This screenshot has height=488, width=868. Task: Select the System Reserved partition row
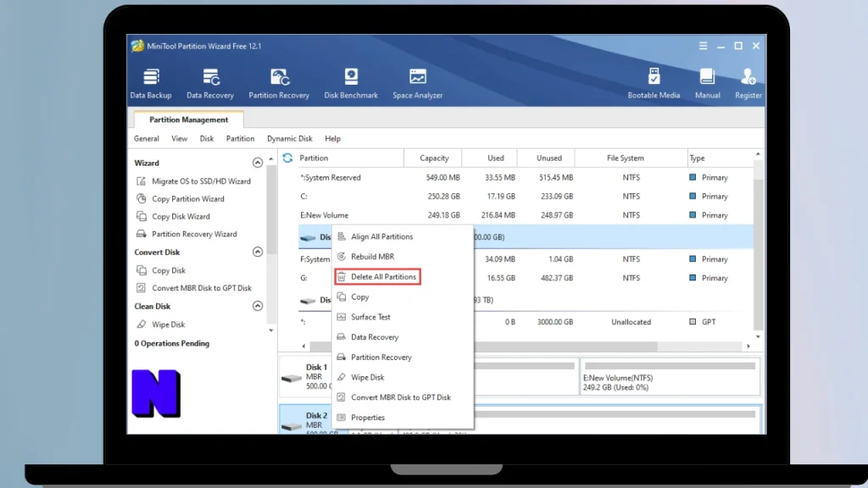point(526,178)
